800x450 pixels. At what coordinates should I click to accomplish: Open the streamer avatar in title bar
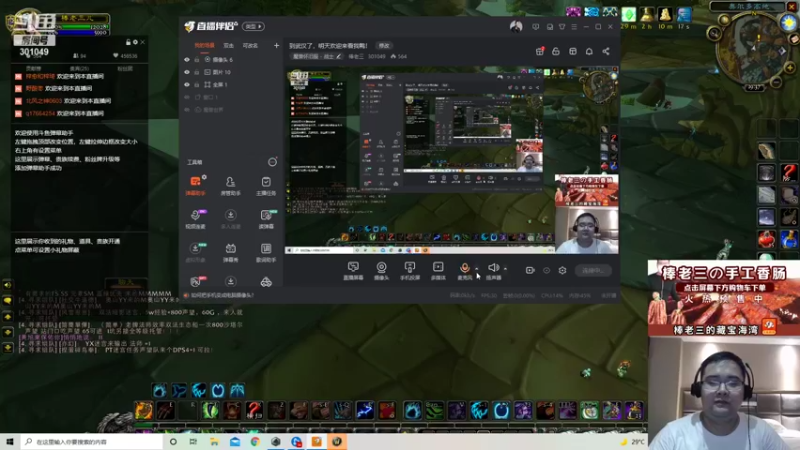516,27
